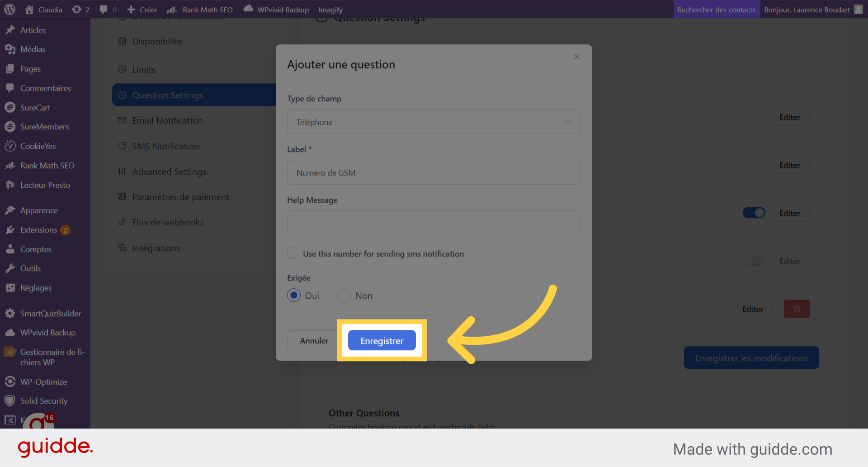Image resolution: width=868 pixels, height=467 pixels.
Task: Open the updates icon showing 2
Action: [76, 10]
